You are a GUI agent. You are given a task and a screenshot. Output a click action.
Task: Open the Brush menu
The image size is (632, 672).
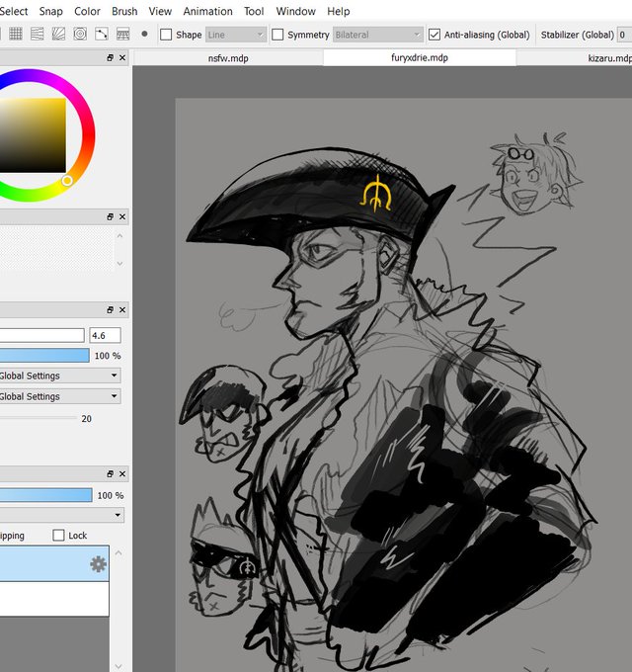click(x=124, y=11)
